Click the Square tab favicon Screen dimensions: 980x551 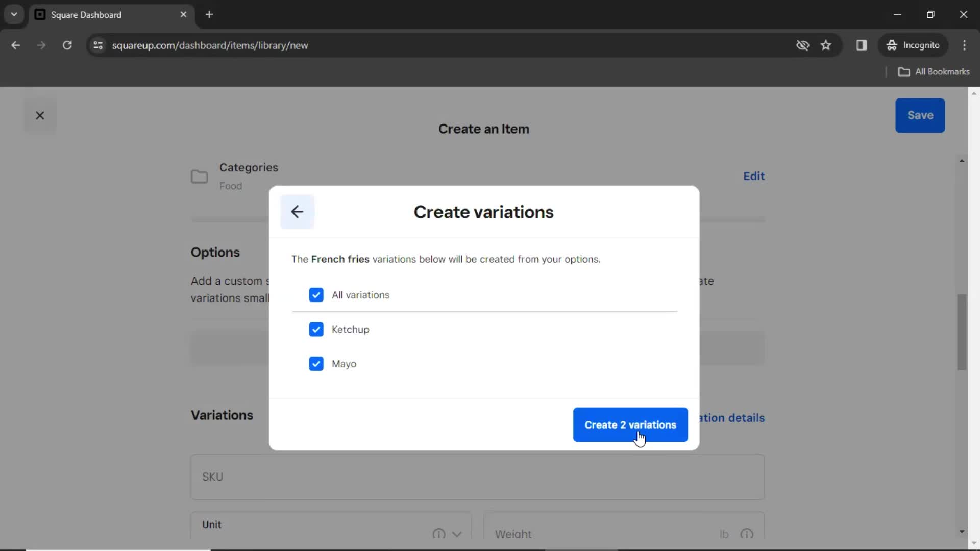(x=40, y=15)
